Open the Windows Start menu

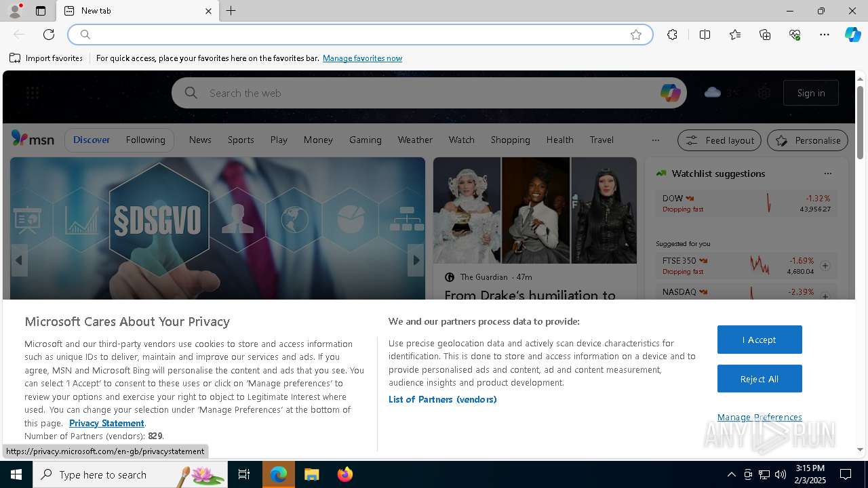(x=16, y=474)
